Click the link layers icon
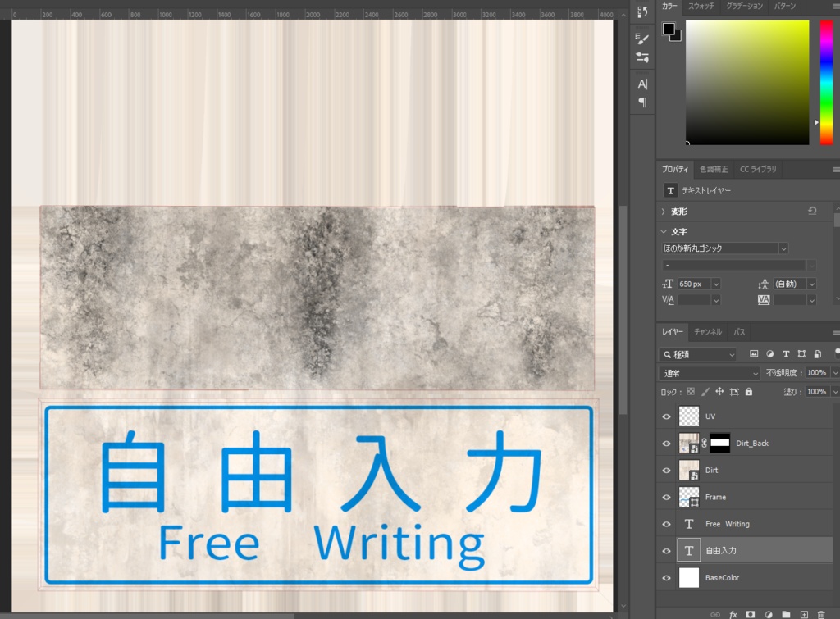 [x=715, y=614]
